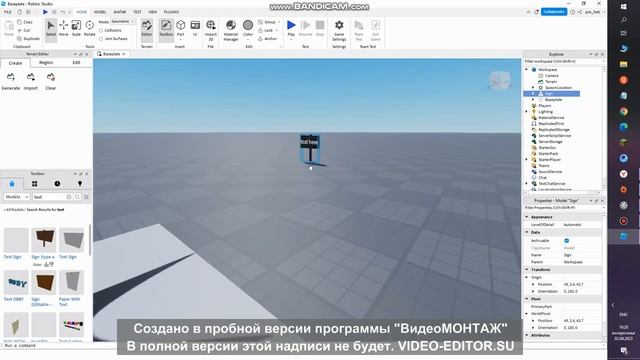Toggle Anchor on the selection
Screen dimensions: 640x360
267,38
